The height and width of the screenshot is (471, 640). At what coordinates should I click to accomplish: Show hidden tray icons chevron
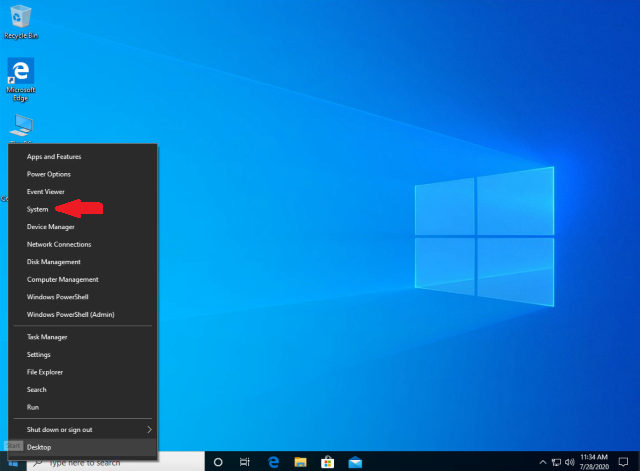[542, 462]
